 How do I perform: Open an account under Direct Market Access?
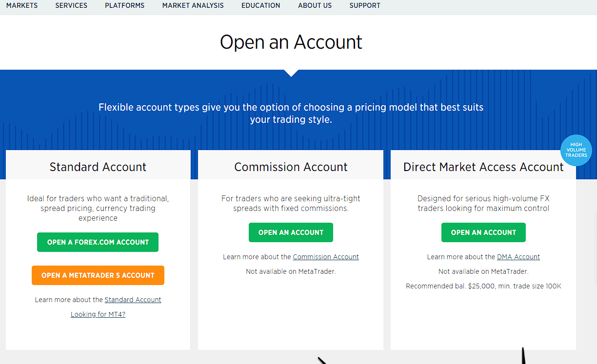(483, 232)
